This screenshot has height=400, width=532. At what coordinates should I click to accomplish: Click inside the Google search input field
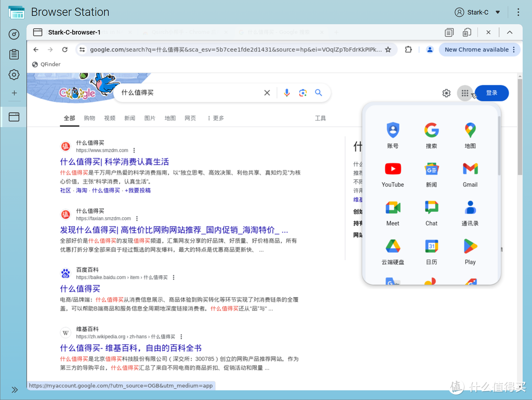point(187,93)
